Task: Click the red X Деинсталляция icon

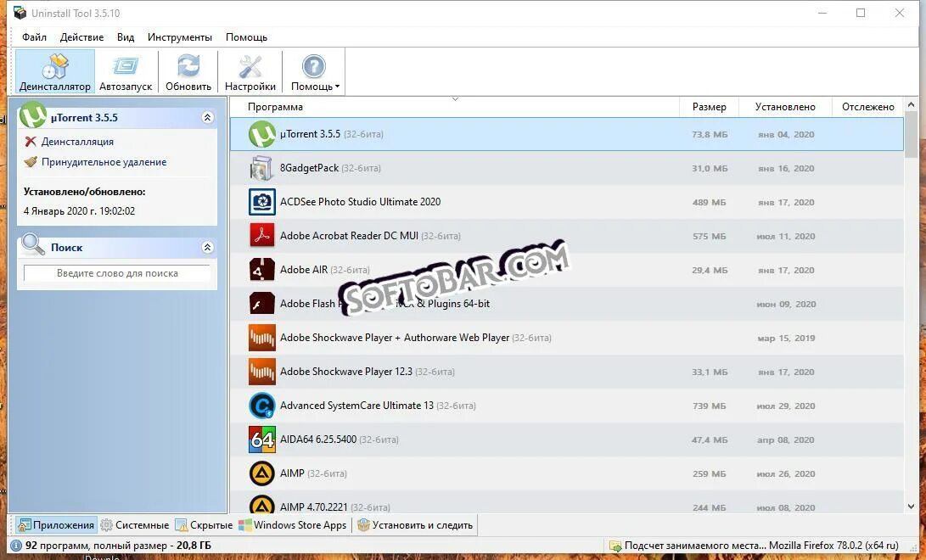Action: coord(30,142)
